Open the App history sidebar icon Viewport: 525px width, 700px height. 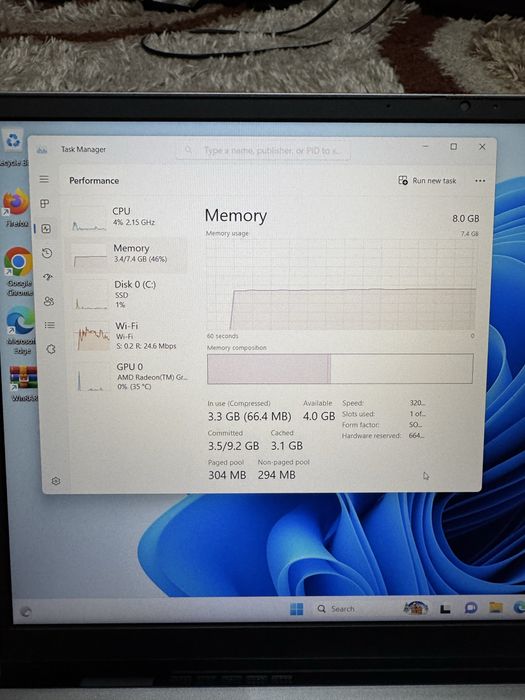pyautogui.click(x=47, y=253)
